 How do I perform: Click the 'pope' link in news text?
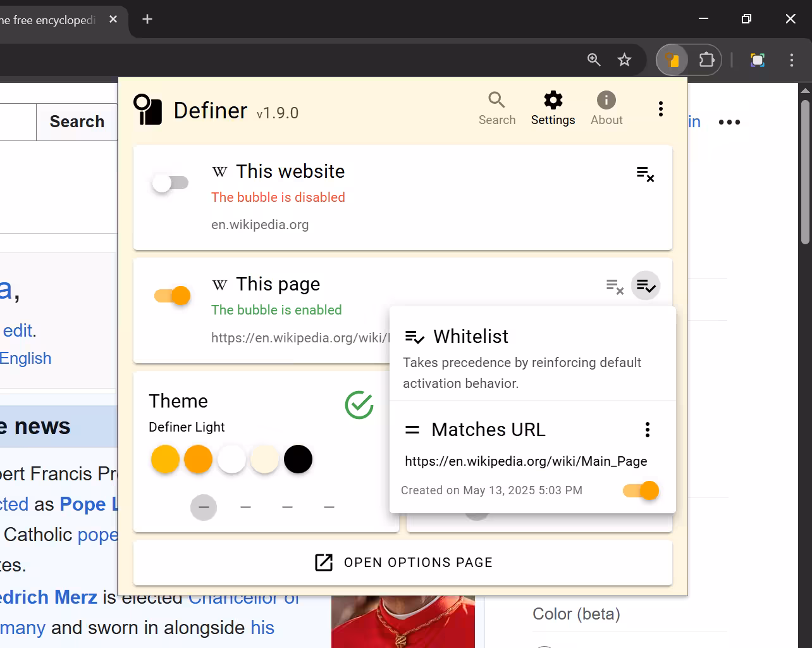point(97,535)
